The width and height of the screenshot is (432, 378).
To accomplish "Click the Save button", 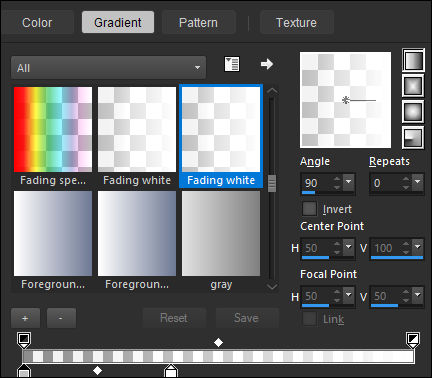I will coord(247,318).
